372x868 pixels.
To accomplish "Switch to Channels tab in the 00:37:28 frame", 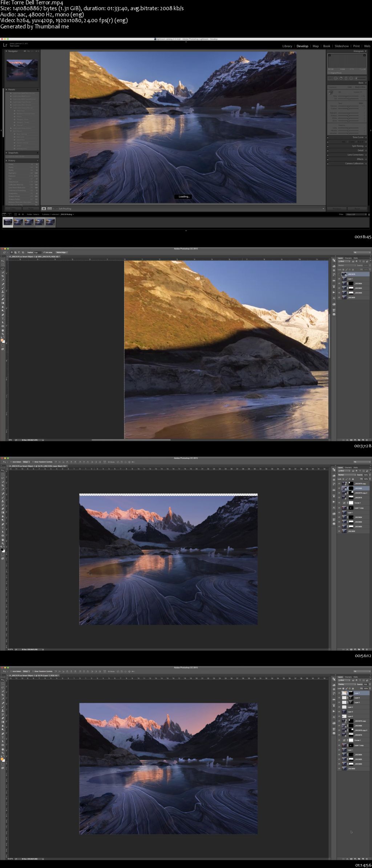I will point(348,258).
